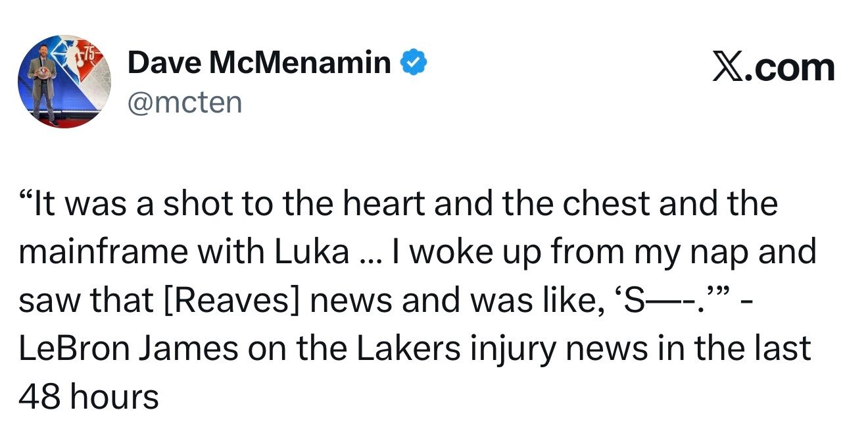Image resolution: width=868 pixels, height=435 pixels.
Task: Click the X logo letter in X.com
Action: [728, 68]
